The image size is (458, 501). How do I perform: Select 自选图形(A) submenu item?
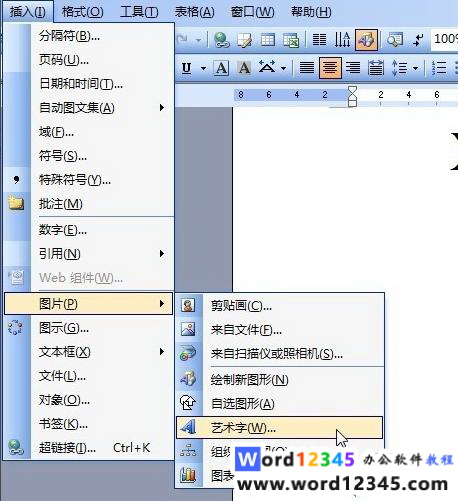pyautogui.click(x=279, y=403)
